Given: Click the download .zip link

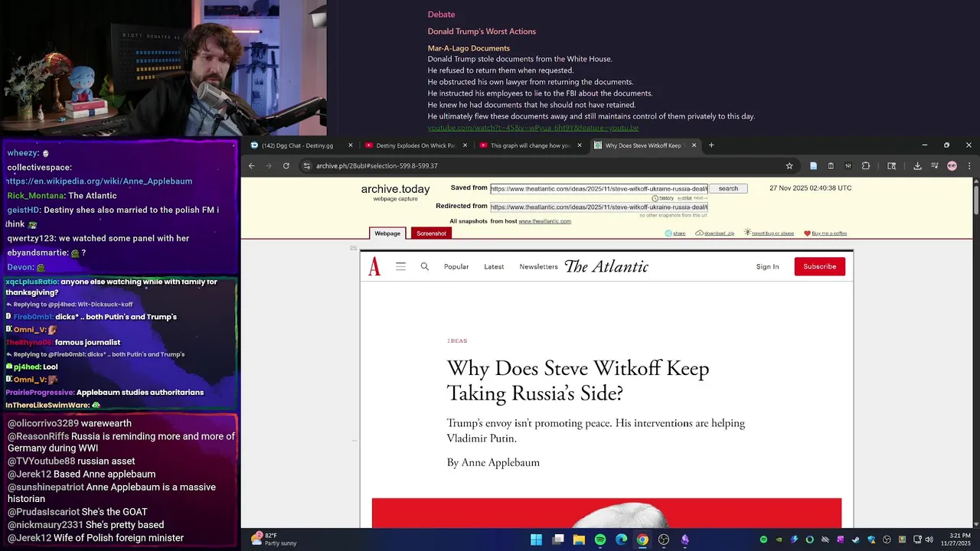Looking at the screenshot, I should click(x=715, y=233).
